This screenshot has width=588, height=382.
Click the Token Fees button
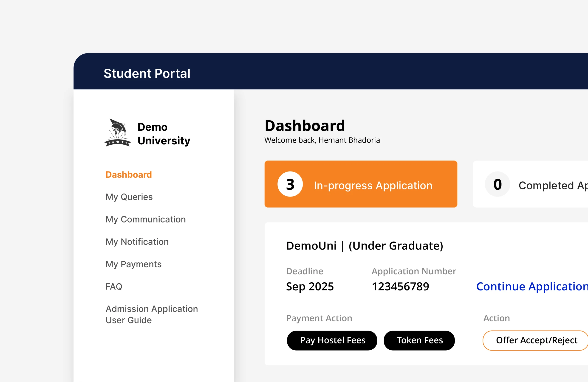pos(419,340)
